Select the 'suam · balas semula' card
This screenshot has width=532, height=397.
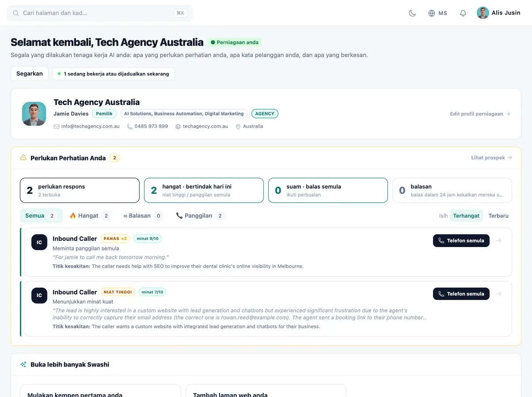[x=328, y=191]
